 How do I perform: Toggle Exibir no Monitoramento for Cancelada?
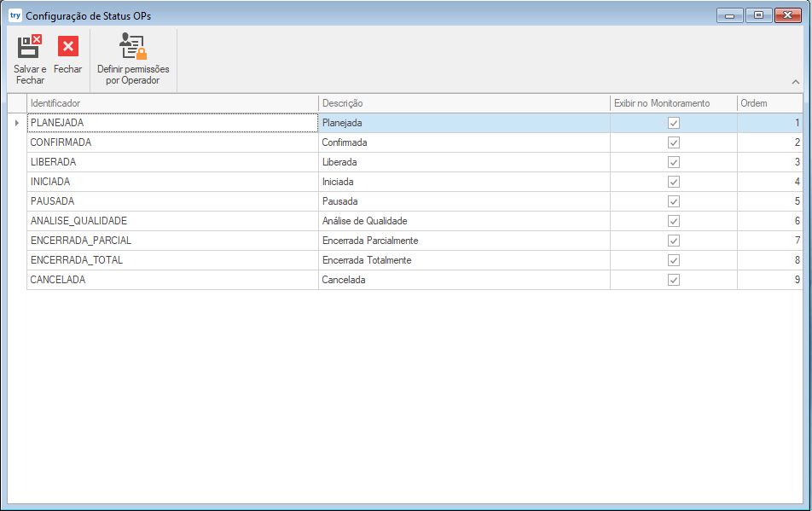coord(673,280)
